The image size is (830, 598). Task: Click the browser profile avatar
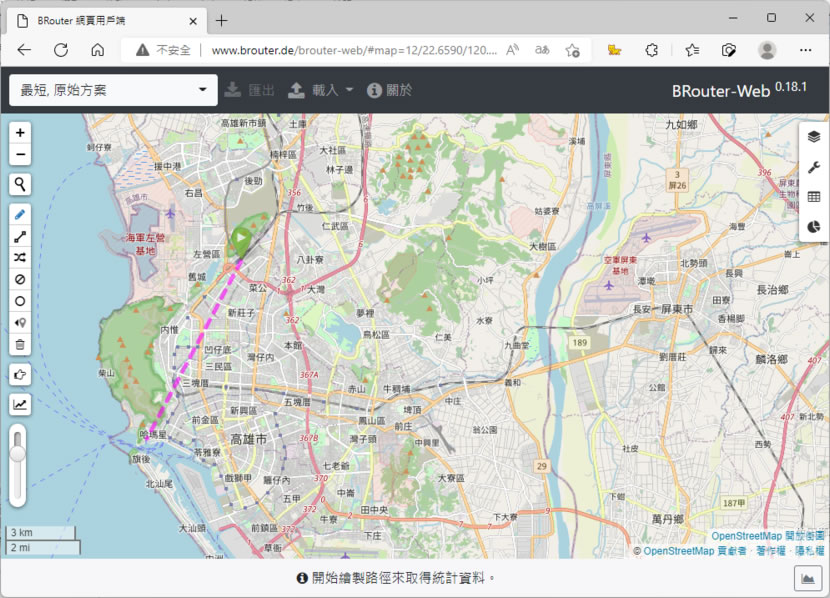767,50
